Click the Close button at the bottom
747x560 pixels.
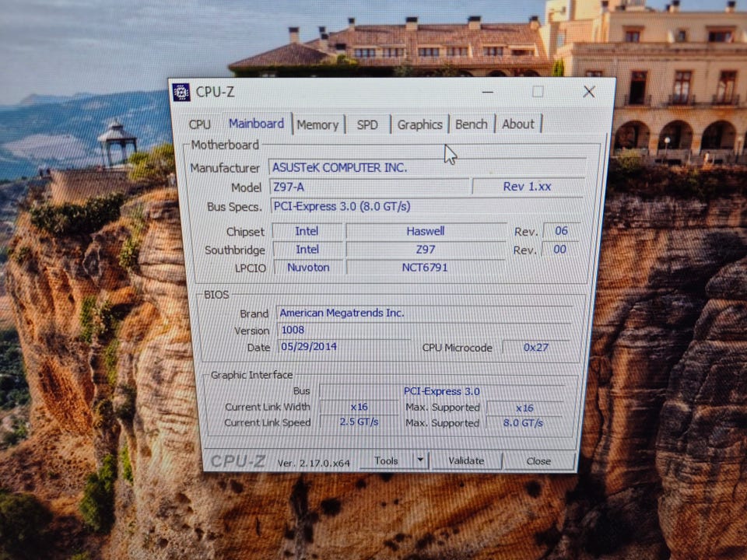[x=538, y=461]
